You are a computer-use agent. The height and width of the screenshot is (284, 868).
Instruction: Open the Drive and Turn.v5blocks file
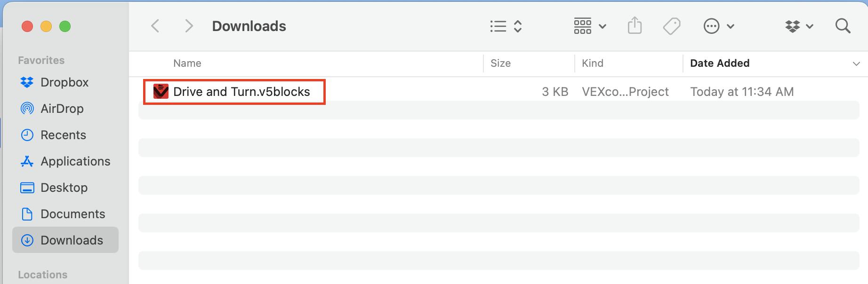click(x=241, y=92)
